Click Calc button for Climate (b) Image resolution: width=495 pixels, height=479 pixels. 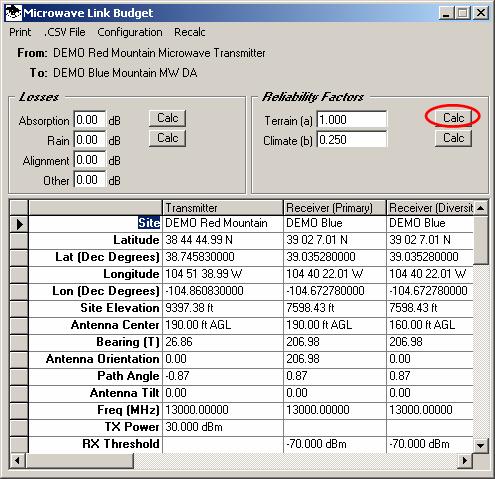tap(453, 138)
